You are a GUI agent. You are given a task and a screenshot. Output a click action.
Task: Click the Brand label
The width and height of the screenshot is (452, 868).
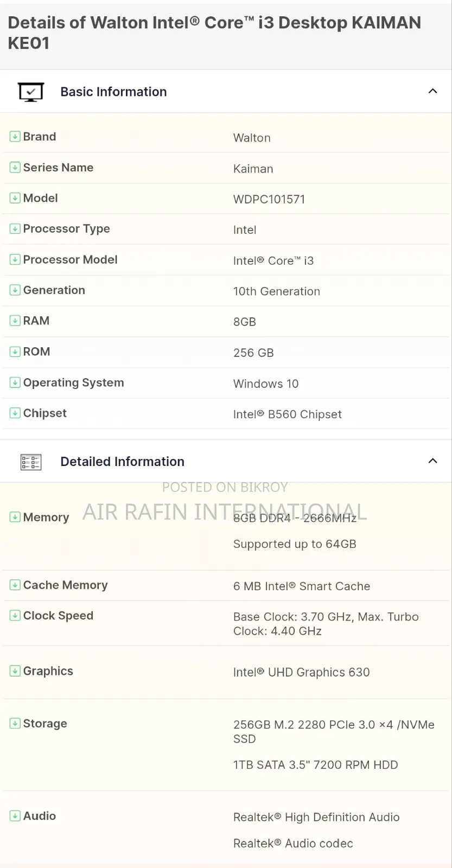pyautogui.click(x=40, y=137)
